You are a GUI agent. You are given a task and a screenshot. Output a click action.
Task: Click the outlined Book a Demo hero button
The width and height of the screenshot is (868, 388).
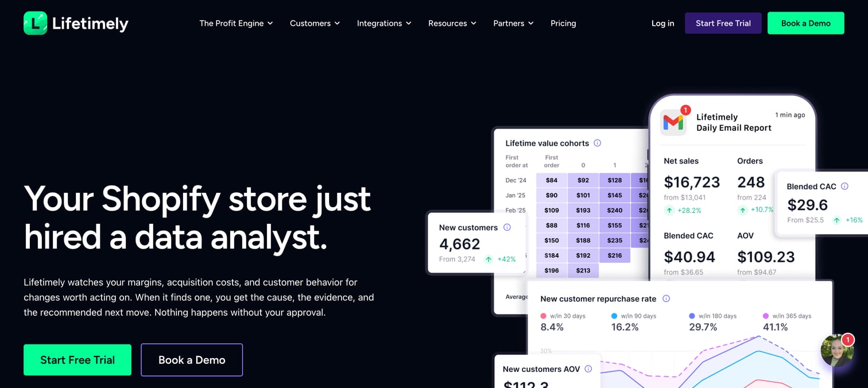192,360
